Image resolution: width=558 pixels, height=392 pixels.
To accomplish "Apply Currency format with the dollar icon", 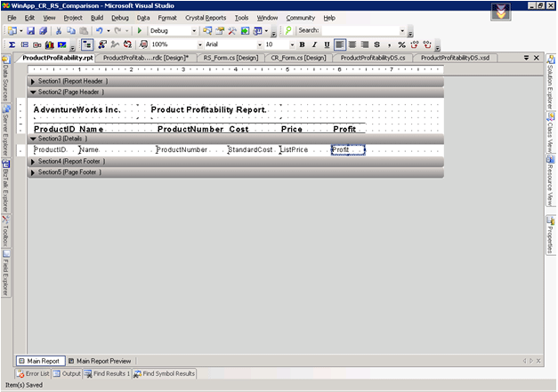I will point(377,44).
